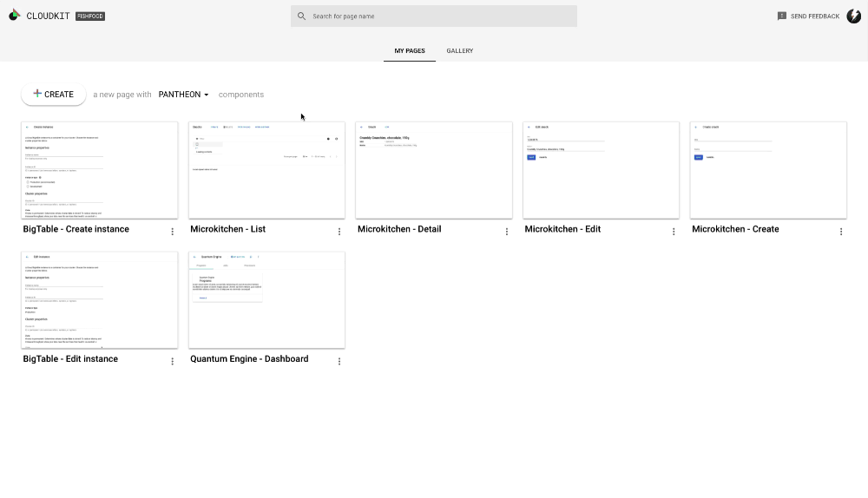Click the Microkitchen - Detail title
Screen dimensions: 868x498
coord(399,229)
